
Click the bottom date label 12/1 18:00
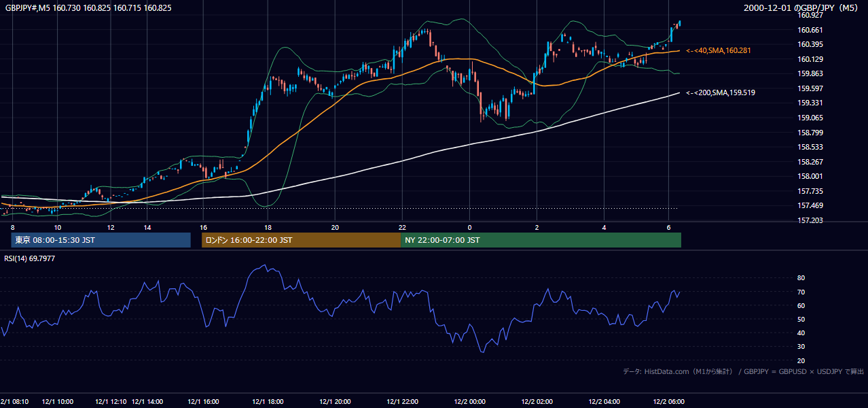click(268, 402)
